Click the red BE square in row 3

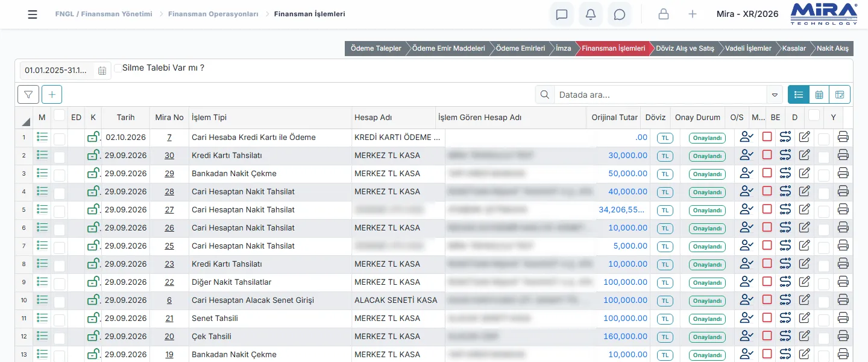pos(767,173)
